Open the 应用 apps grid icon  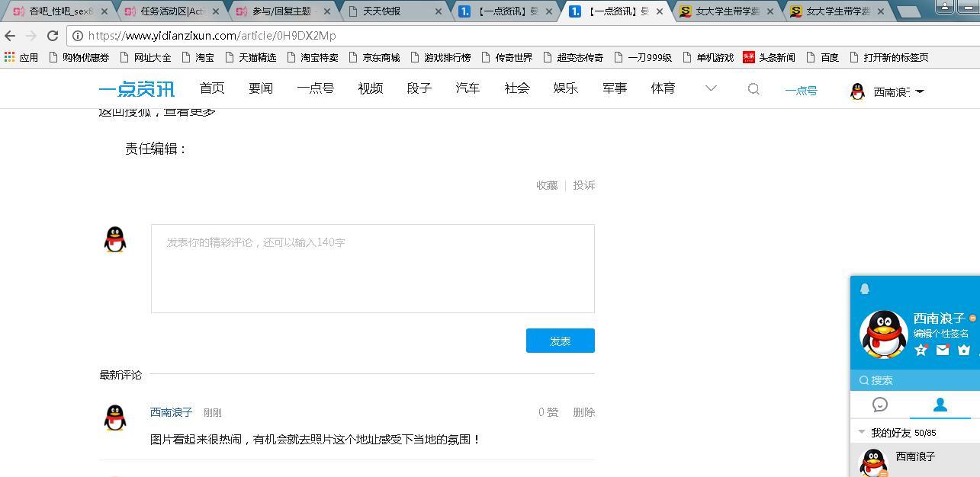point(10,56)
